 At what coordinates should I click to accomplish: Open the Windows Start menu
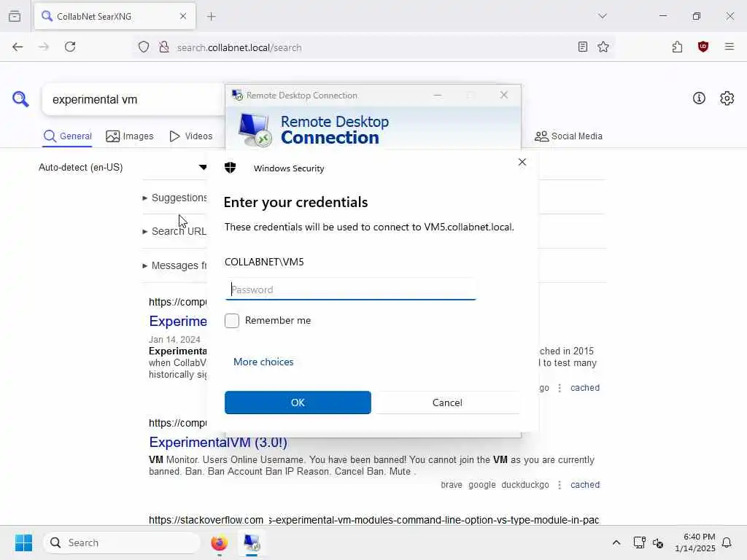click(23, 542)
